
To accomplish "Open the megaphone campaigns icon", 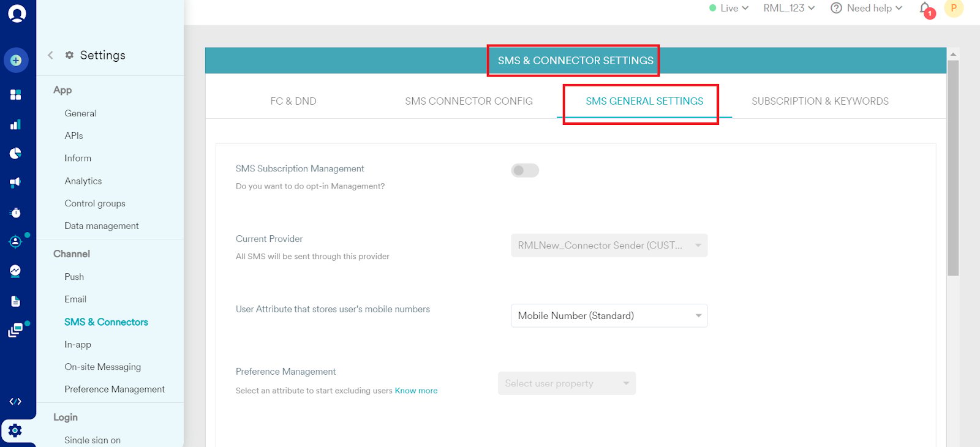I will pyautogui.click(x=16, y=182).
